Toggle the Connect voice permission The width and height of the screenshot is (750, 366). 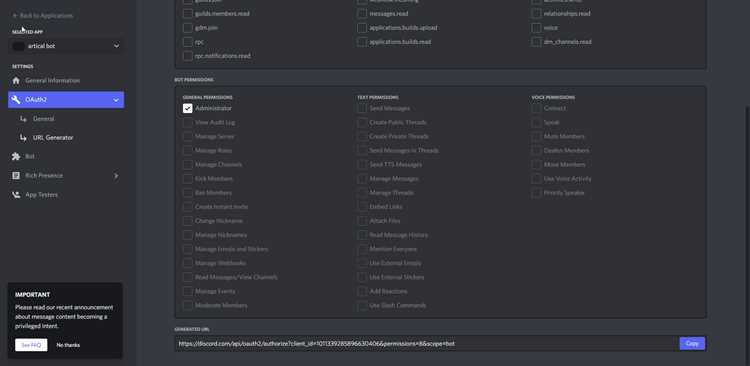537,109
